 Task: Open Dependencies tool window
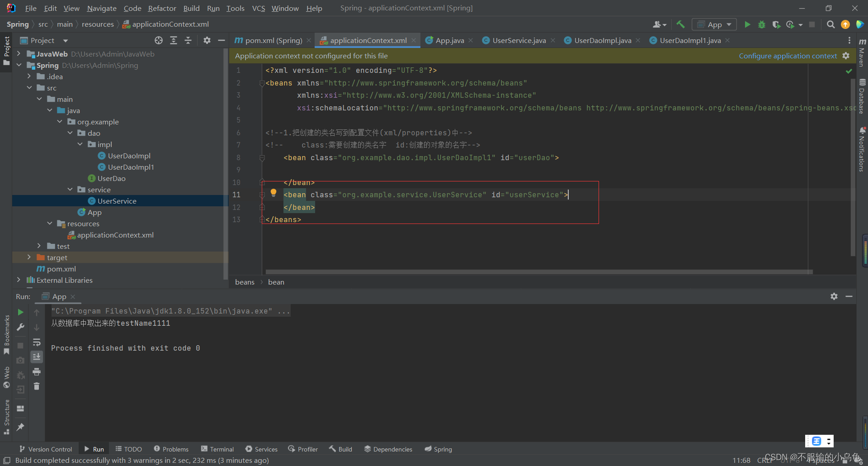point(388,449)
